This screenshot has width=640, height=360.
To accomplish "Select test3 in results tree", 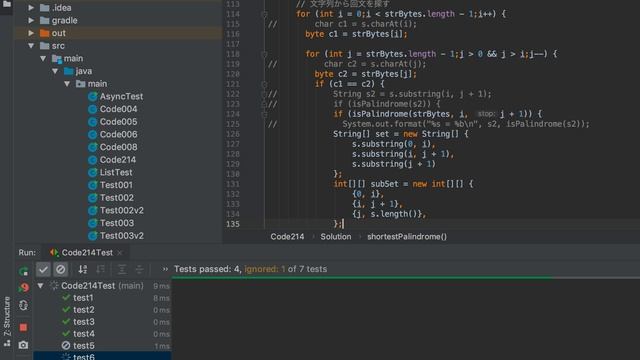I will (x=84, y=322).
